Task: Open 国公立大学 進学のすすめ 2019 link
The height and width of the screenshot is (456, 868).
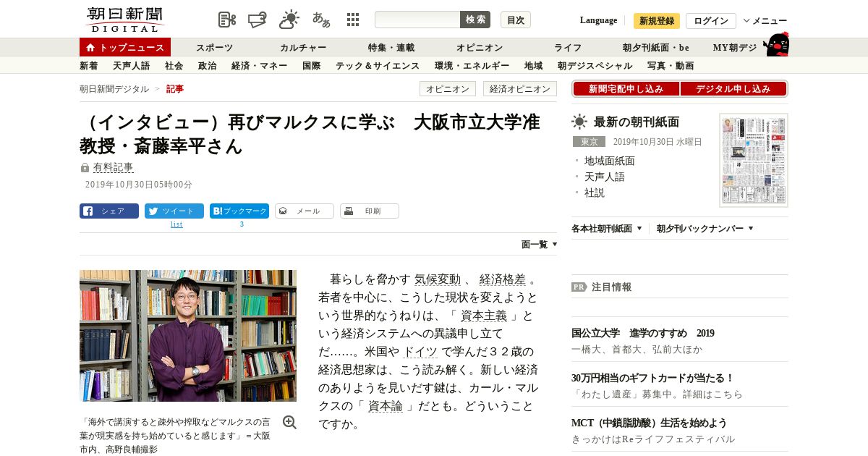Action: 643,333
